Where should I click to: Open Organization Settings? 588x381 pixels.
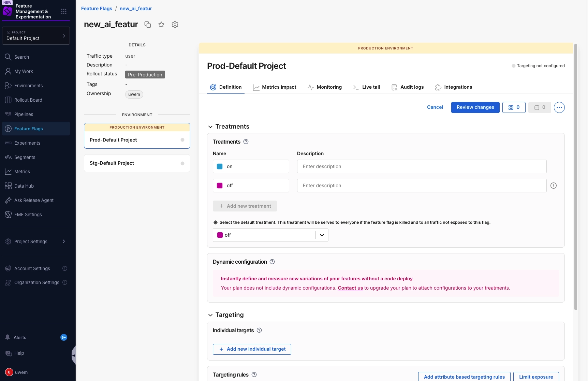click(x=32, y=282)
